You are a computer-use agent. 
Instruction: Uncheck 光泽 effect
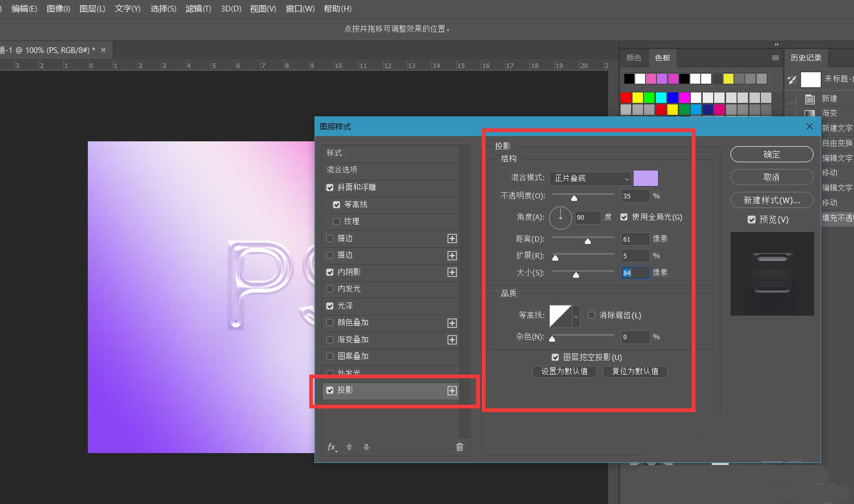click(x=330, y=306)
